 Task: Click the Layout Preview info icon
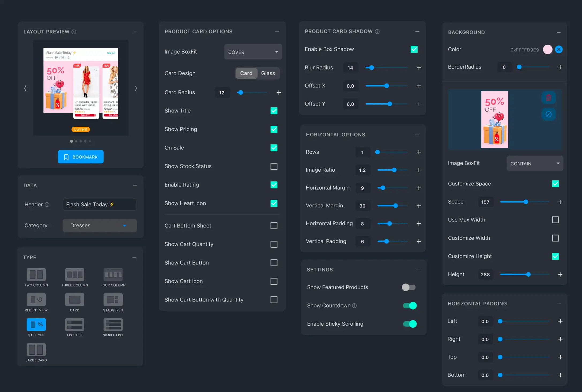tap(74, 32)
